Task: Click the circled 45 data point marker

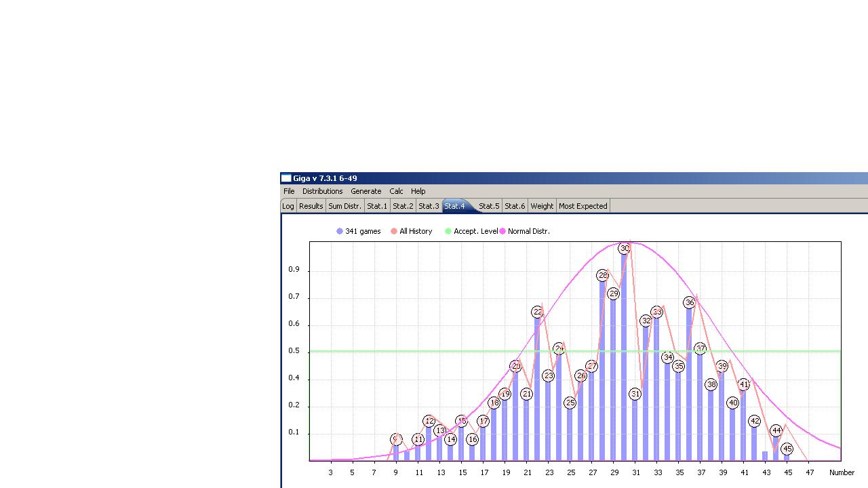Action: pos(787,449)
